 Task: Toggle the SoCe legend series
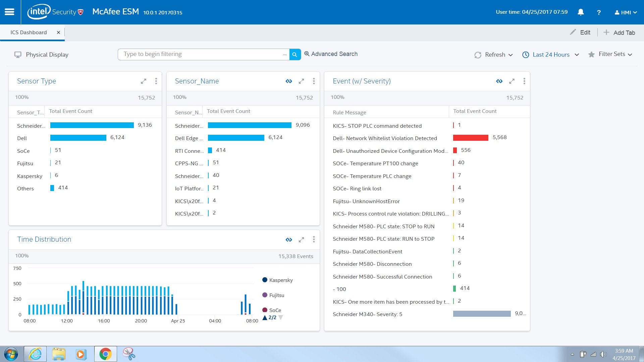click(x=272, y=310)
